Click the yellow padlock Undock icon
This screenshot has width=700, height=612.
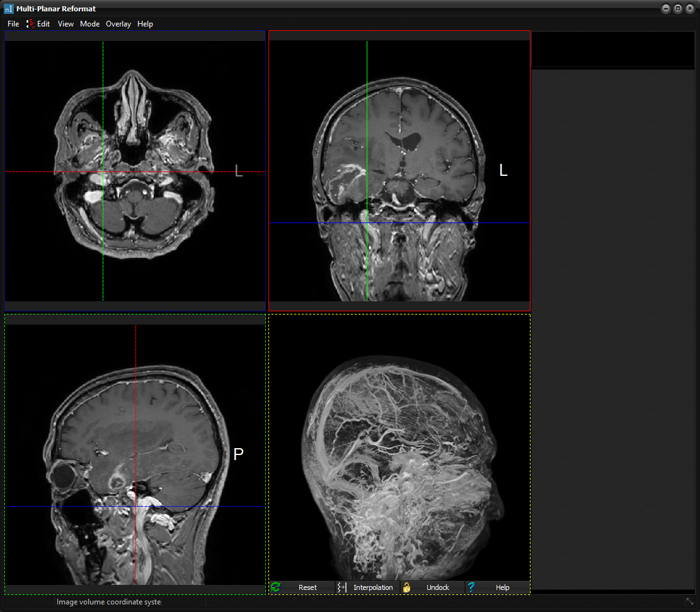click(x=407, y=587)
